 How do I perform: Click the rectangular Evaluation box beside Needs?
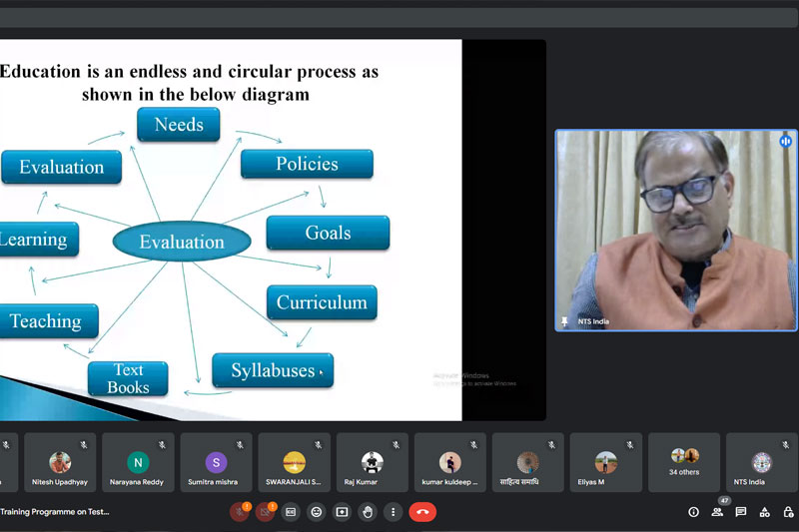(x=61, y=167)
